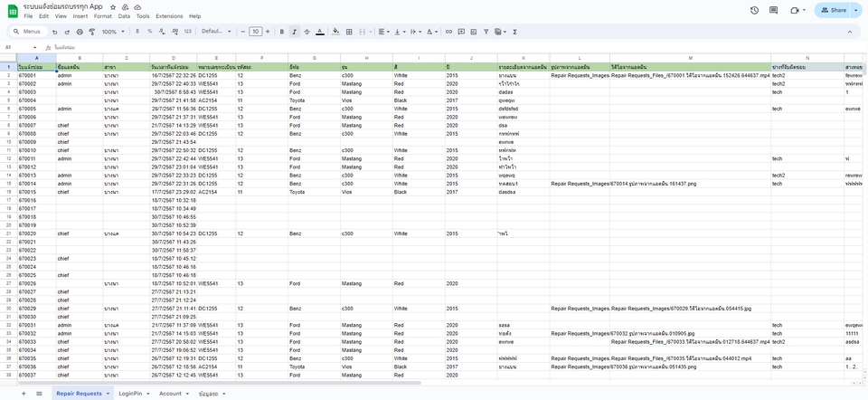Open the text color picker
The image size is (868, 400).
point(320,32)
